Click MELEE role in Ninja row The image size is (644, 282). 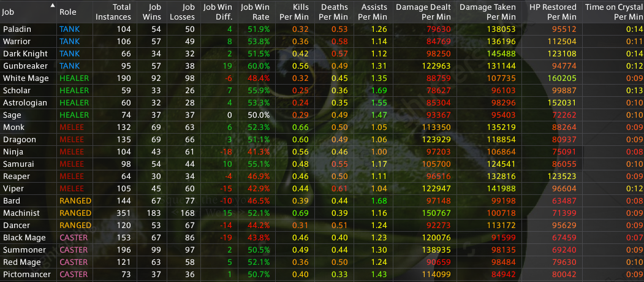pyautogui.click(x=72, y=151)
